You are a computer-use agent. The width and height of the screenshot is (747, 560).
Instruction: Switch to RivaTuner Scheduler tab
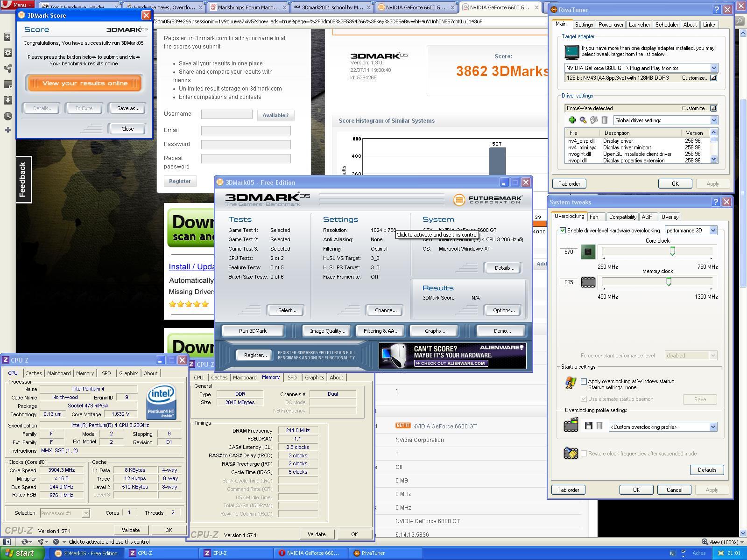point(666,25)
